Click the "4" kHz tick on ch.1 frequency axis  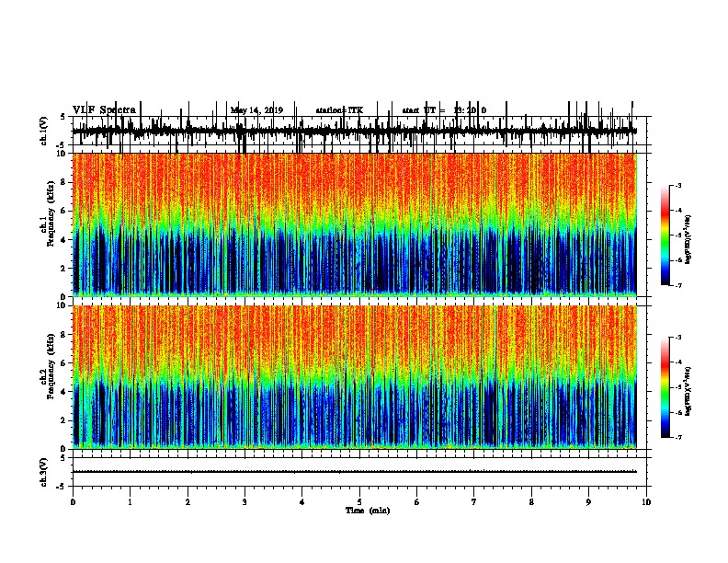coord(64,240)
